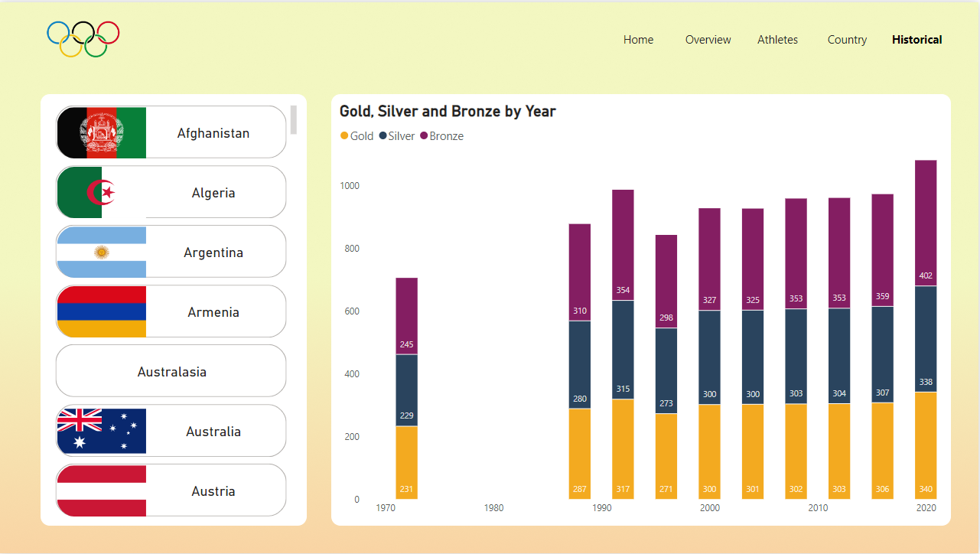Filter by the Australia country name

[x=213, y=432]
